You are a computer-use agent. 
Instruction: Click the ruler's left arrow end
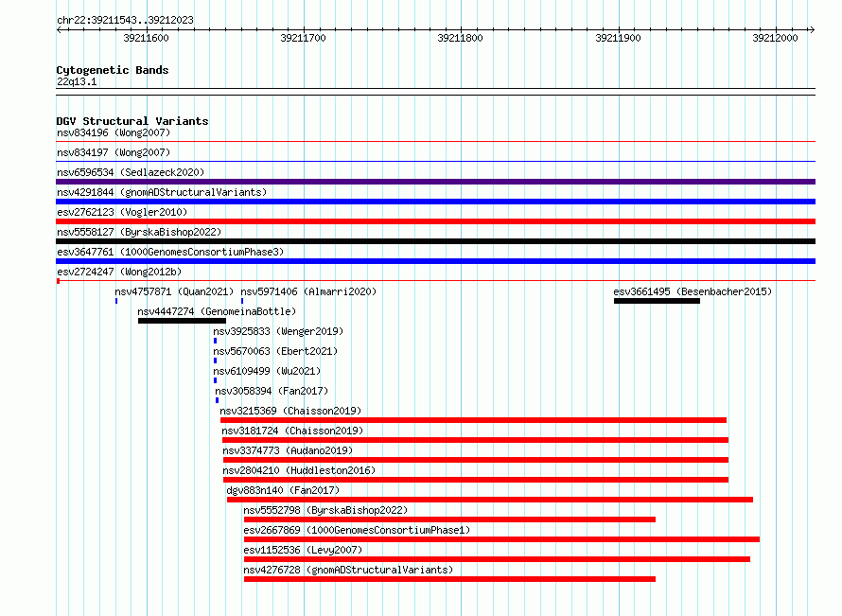click(59, 29)
